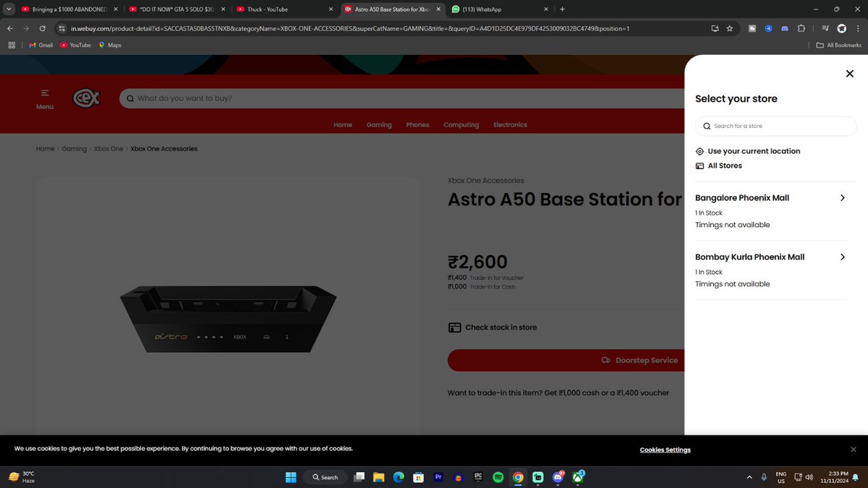Expand Bangalore Phoenix Mall store chevron
This screenshot has width=868, height=488.
pyautogui.click(x=843, y=197)
